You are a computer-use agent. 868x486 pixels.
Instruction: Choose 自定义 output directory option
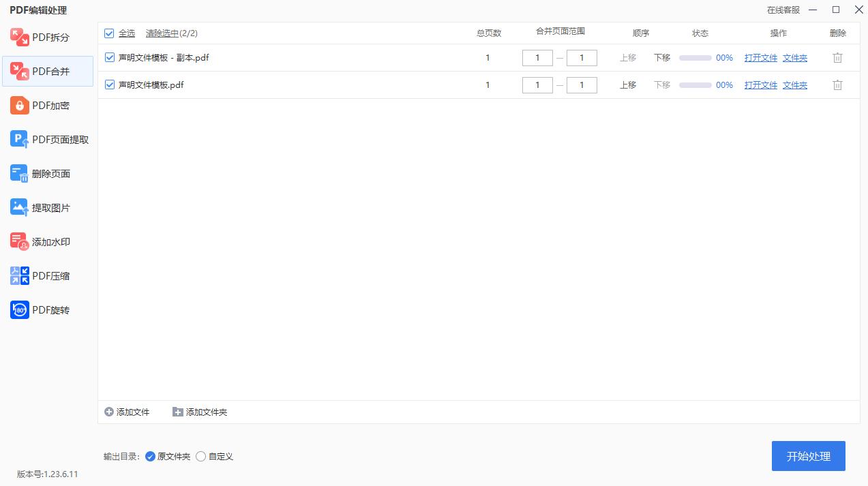point(200,457)
